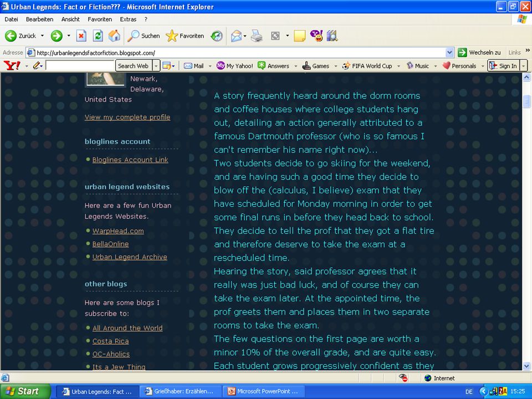Image resolution: width=532 pixels, height=399 pixels.
Task: Click the Mail envelope toolbar icon
Action: pyautogui.click(x=236, y=35)
